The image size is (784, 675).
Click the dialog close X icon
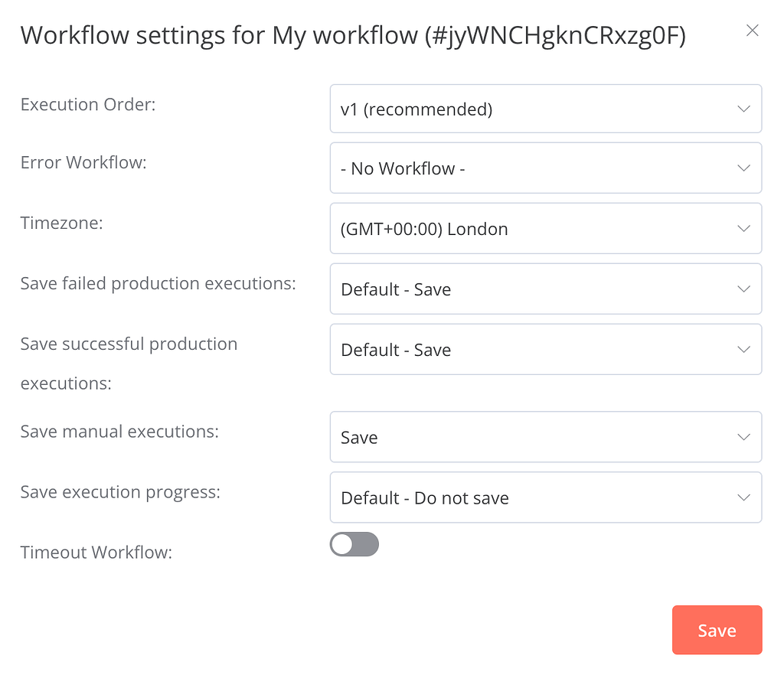[x=752, y=31]
